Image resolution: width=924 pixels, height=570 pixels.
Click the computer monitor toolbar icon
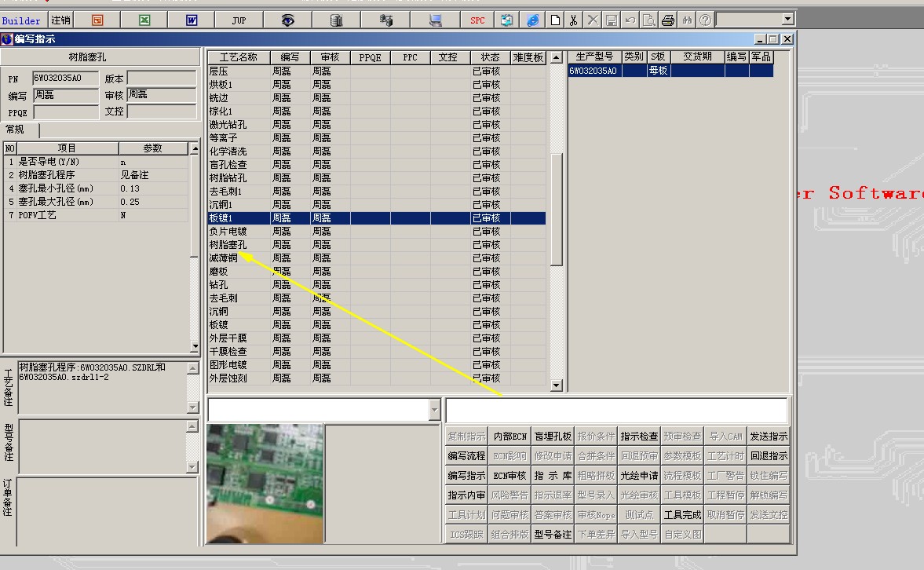pos(435,20)
